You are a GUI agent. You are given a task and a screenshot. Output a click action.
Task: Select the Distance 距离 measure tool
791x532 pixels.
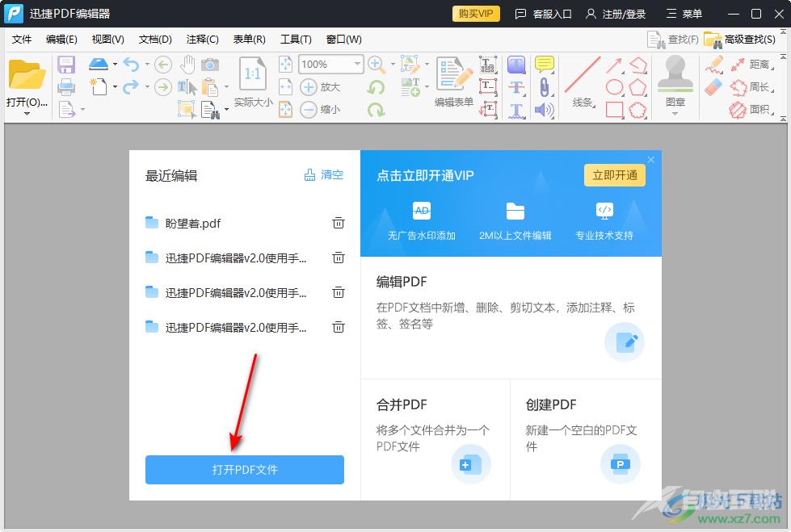(752, 65)
